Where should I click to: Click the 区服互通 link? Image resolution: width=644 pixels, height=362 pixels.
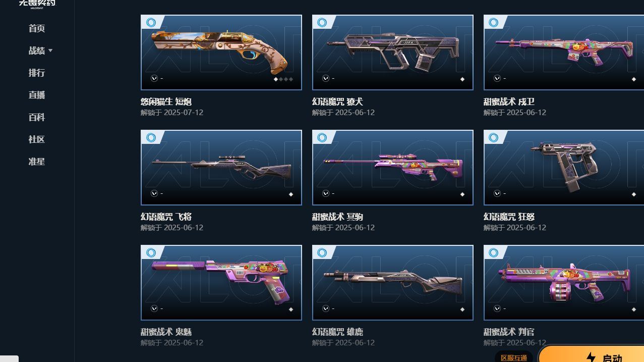click(x=514, y=357)
